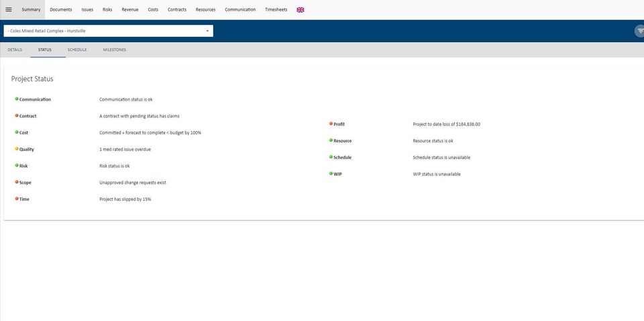Click the red Scope status dot
Screen dimensions: 644x321
17,182
